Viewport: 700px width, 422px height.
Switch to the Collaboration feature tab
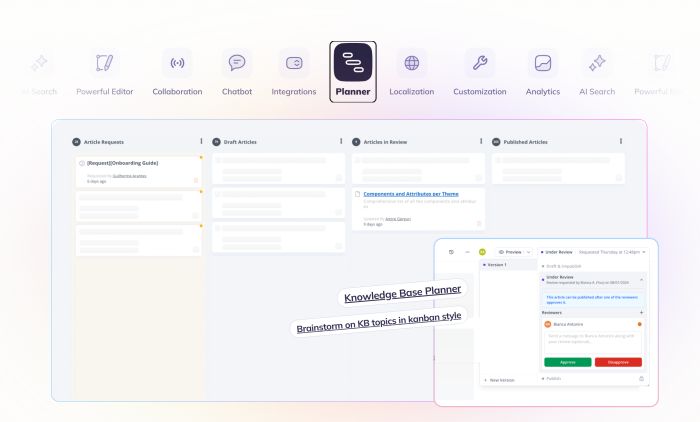[x=177, y=73]
